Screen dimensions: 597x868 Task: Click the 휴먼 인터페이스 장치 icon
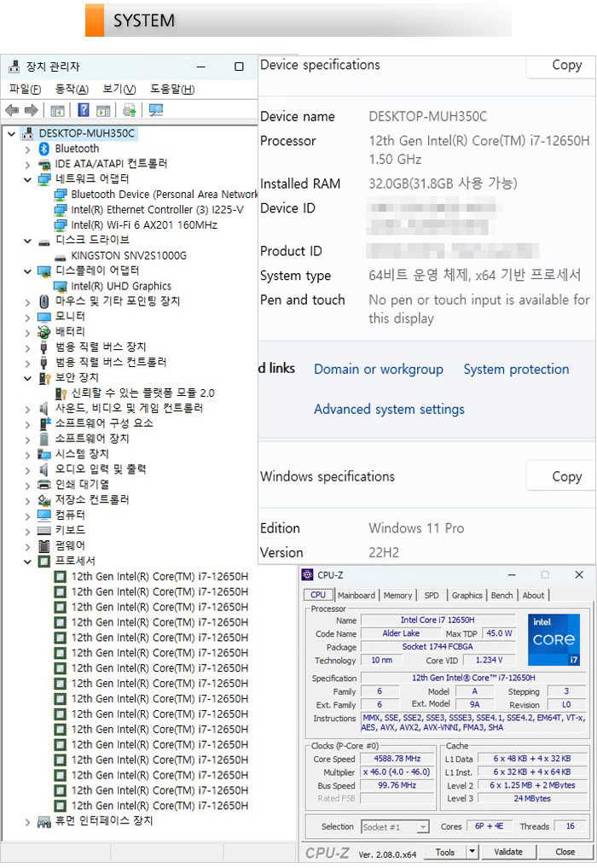point(44,822)
